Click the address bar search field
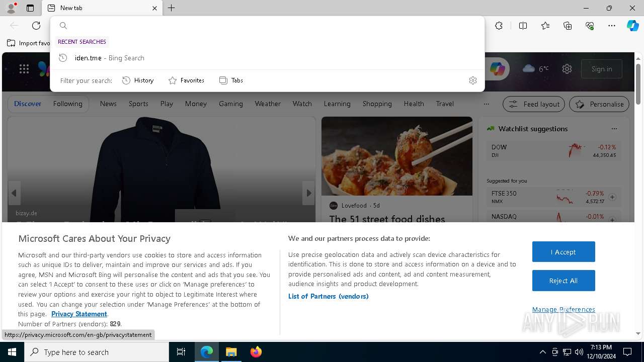644x362 pixels. point(267,26)
